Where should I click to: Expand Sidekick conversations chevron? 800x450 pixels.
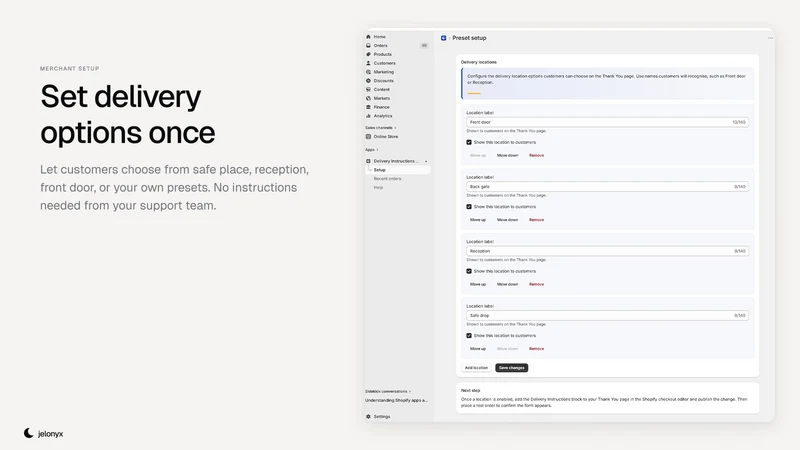click(x=410, y=391)
